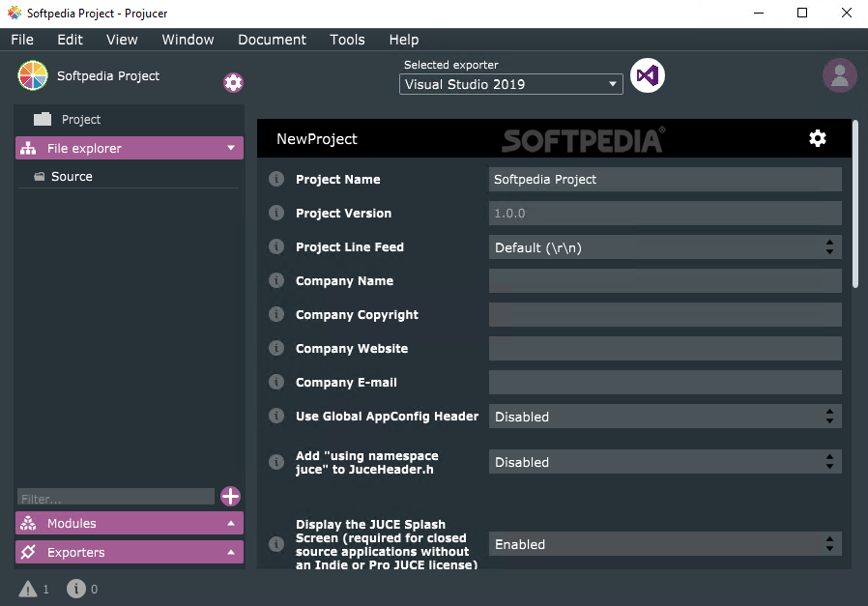Show info for Use Global AppConfig Header
This screenshot has height=606, width=868.
click(276, 416)
